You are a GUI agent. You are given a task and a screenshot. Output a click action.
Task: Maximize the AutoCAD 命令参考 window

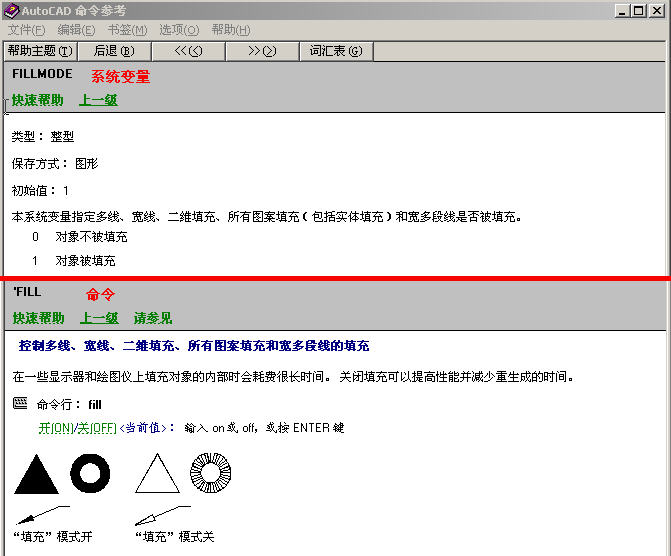[x=638, y=10]
